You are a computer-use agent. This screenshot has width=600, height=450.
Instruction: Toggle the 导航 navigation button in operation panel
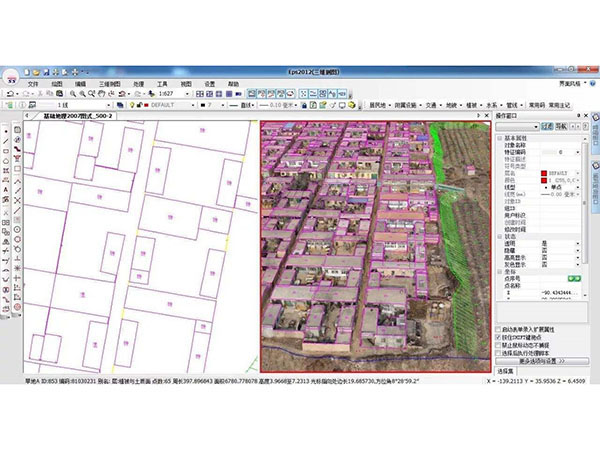(x=561, y=126)
